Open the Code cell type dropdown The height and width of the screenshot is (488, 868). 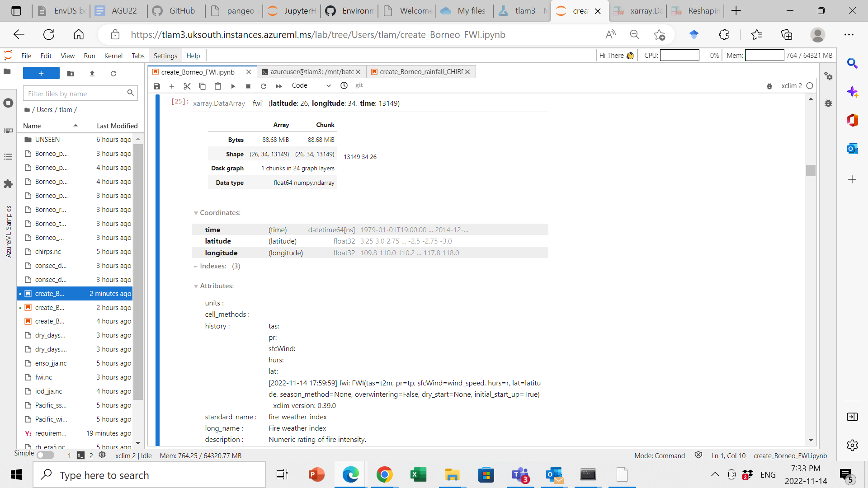pyautogui.click(x=311, y=86)
